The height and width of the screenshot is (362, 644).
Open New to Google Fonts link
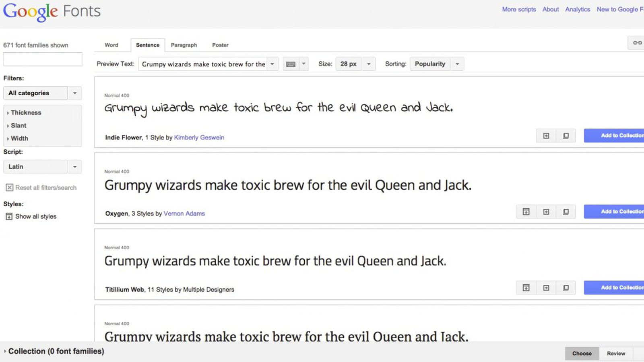click(620, 9)
